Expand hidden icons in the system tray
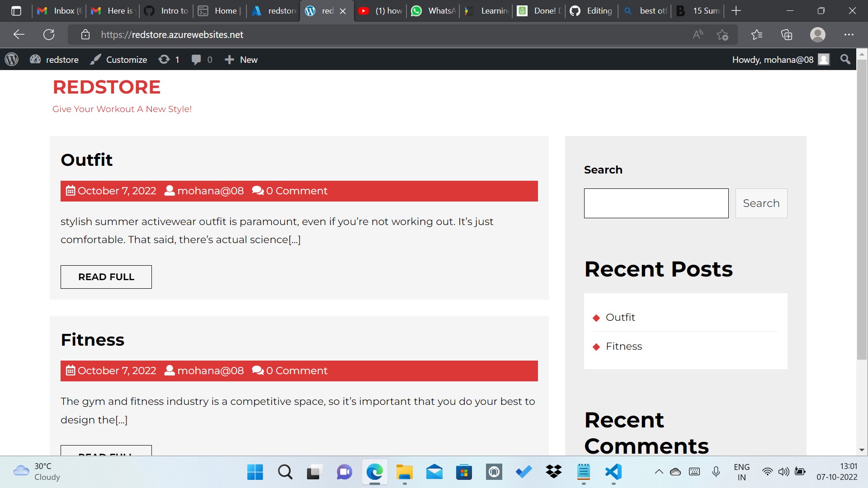The width and height of the screenshot is (868, 488). point(659,472)
